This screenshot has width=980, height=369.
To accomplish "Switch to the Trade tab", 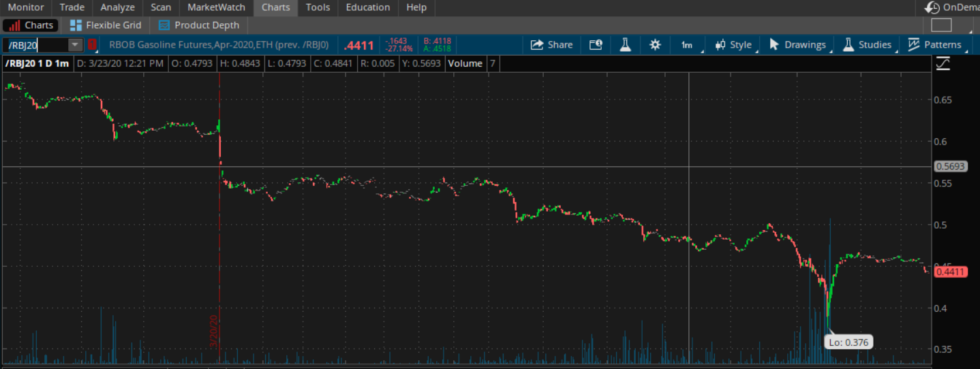I will click(x=72, y=7).
